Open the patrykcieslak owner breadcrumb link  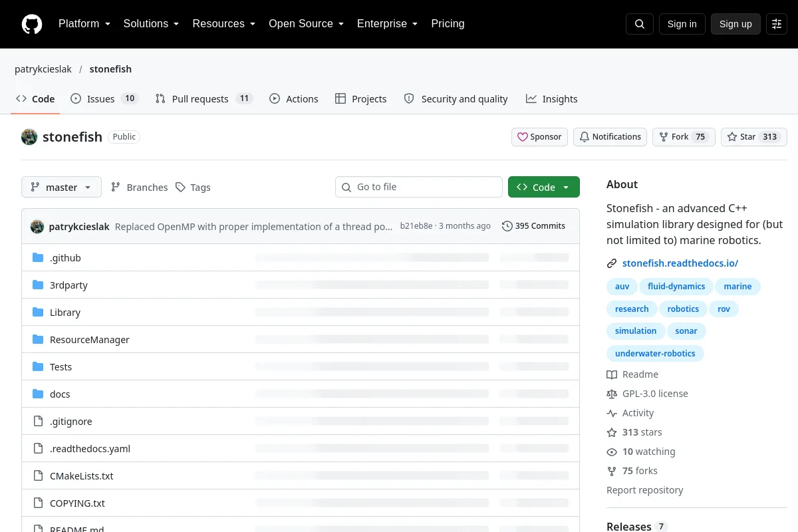[x=43, y=69]
